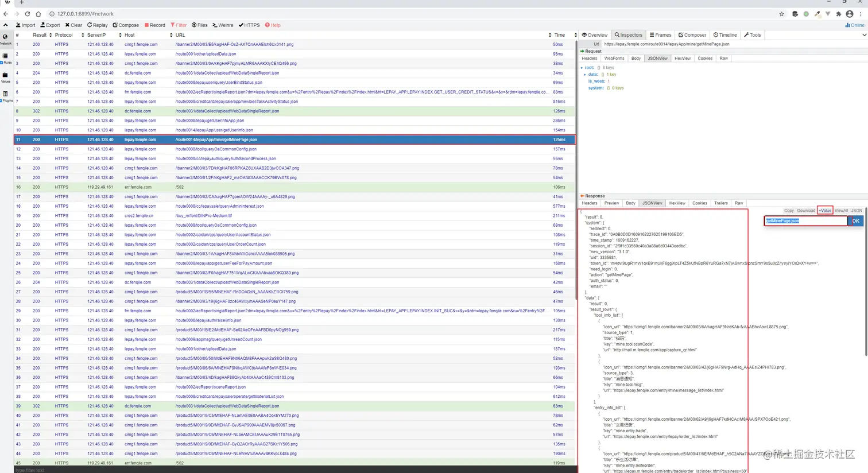Toggle the Plugins enable checkbox

[2, 101]
